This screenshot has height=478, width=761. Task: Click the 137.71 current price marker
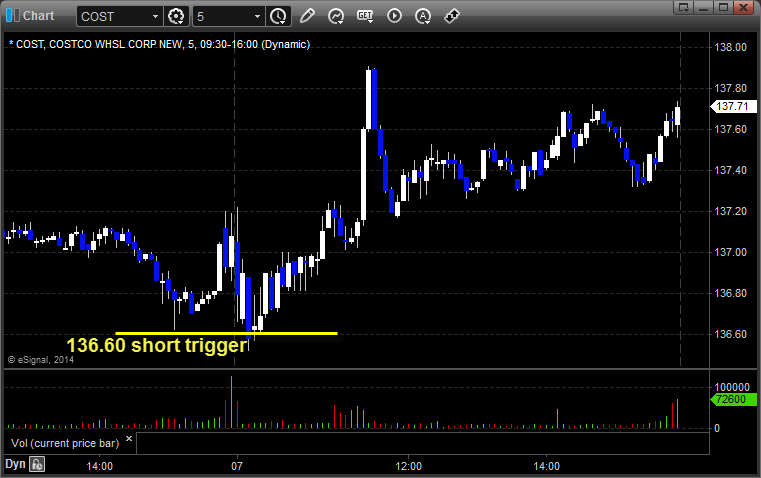pyautogui.click(x=733, y=106)
